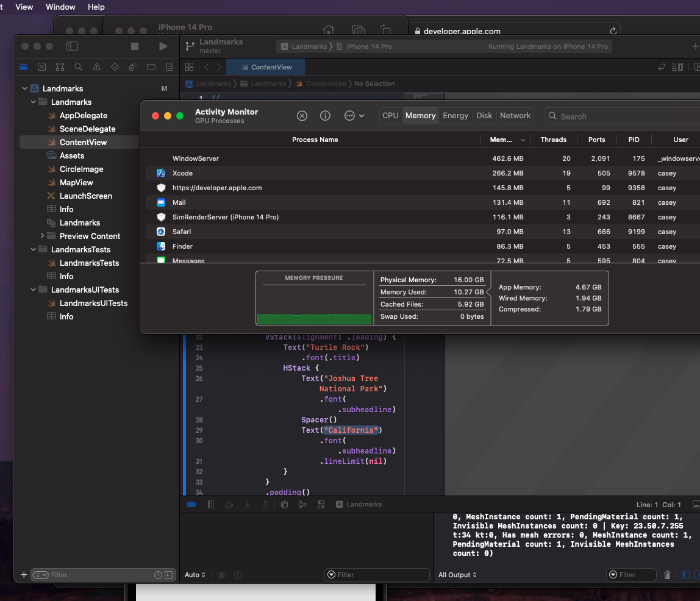
Task: Pause program execution in debug bar
Action: point(210,505)
